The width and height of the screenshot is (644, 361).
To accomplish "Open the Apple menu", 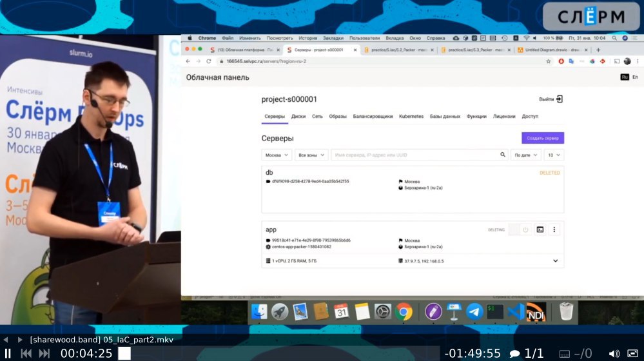I will 190,38.
